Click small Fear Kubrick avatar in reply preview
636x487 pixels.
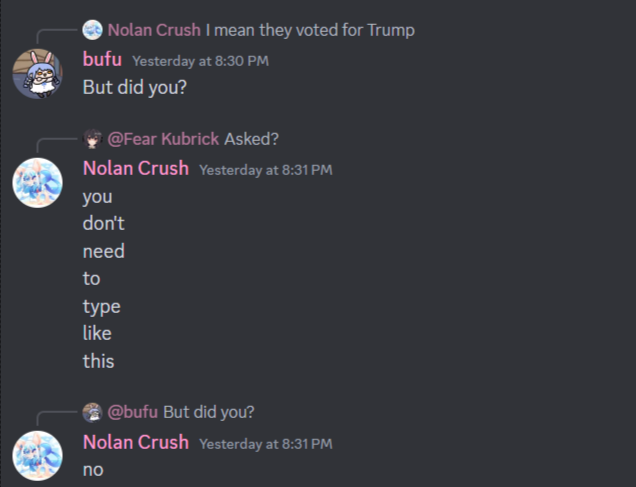click(x=92, y=139)
